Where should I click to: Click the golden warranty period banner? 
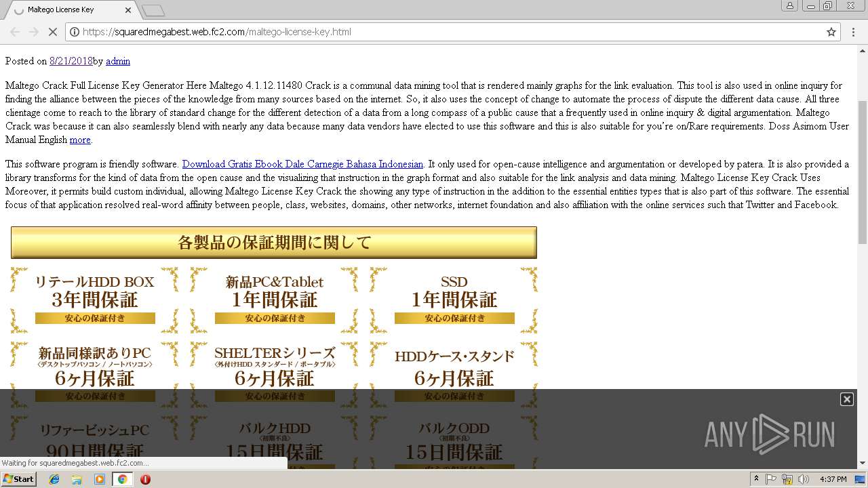coord(274,243)
